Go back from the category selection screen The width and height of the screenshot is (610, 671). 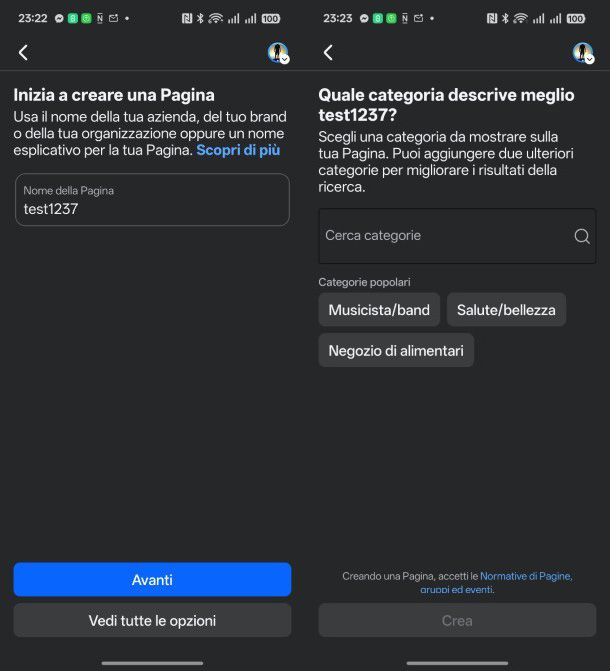328,53
